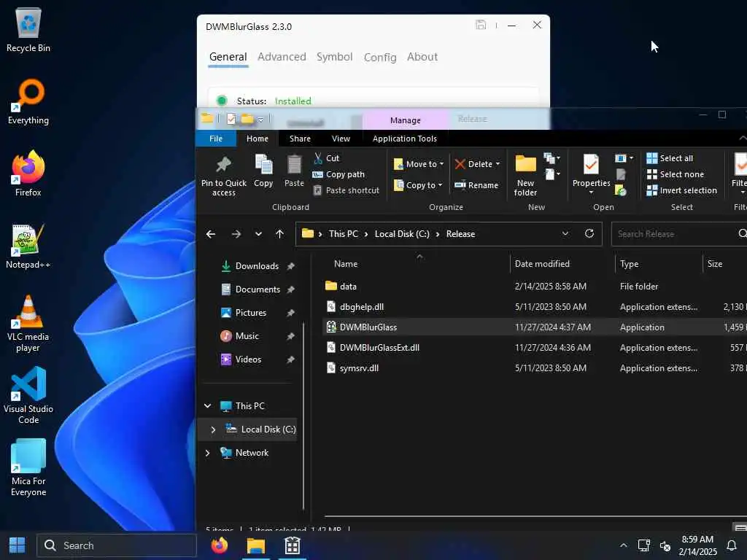This screenshot has height=560, width=747.
Task: Open Config tab in DWMBlurGlass
Action: point(379,57)
